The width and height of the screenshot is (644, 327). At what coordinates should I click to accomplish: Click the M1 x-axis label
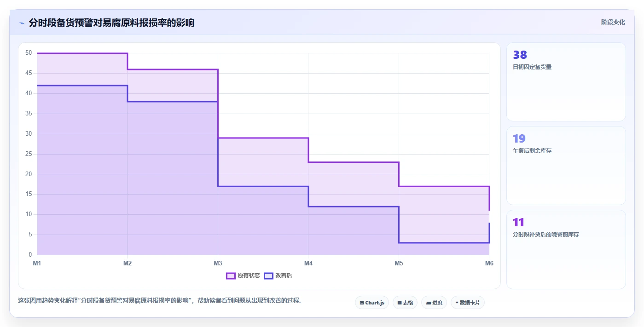pyautogui.click(x=37, y=264)
